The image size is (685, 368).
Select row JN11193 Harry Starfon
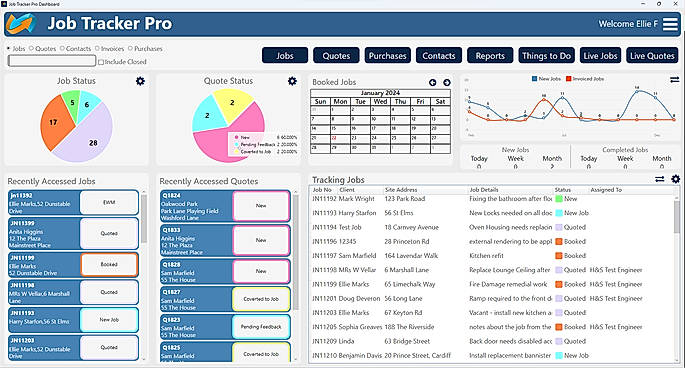click(x=491, y=213)
